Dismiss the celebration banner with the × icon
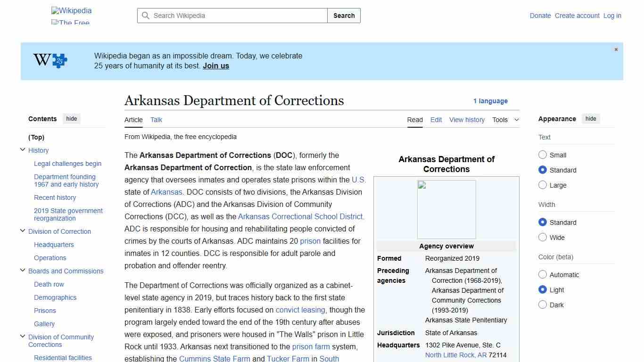Image resolution: width=644 pixels, height=362 pixels. 616,49
